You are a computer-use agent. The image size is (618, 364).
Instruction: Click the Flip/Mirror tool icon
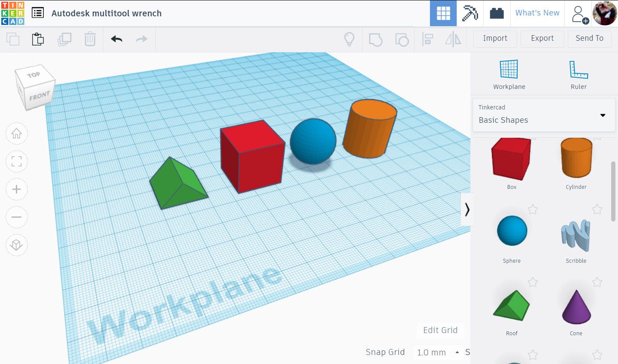(454, 39)
